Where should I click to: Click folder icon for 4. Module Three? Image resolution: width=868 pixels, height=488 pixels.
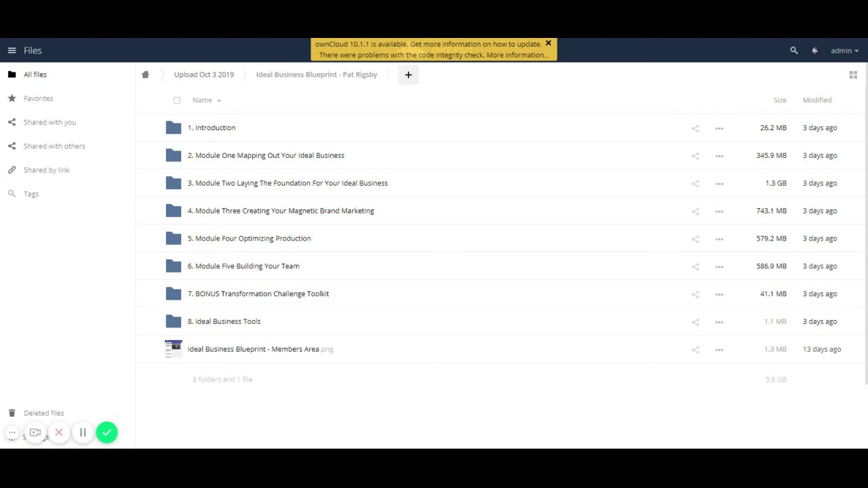174,211
